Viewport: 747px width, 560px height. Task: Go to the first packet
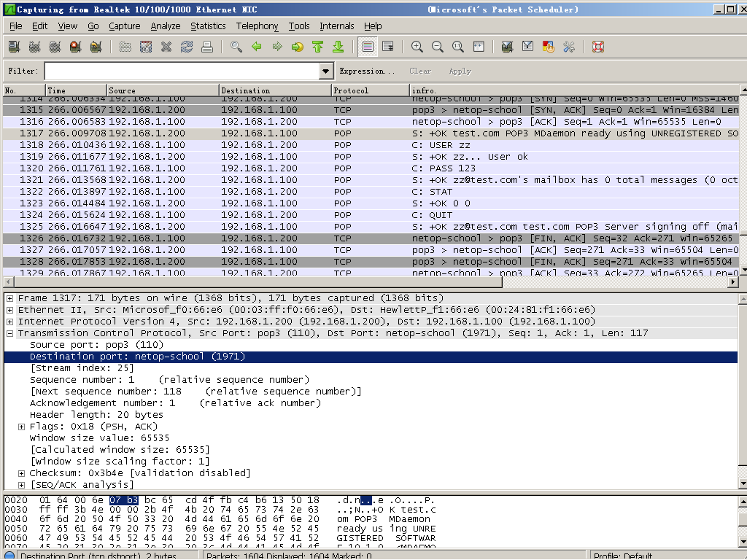(x=317, y=47)
